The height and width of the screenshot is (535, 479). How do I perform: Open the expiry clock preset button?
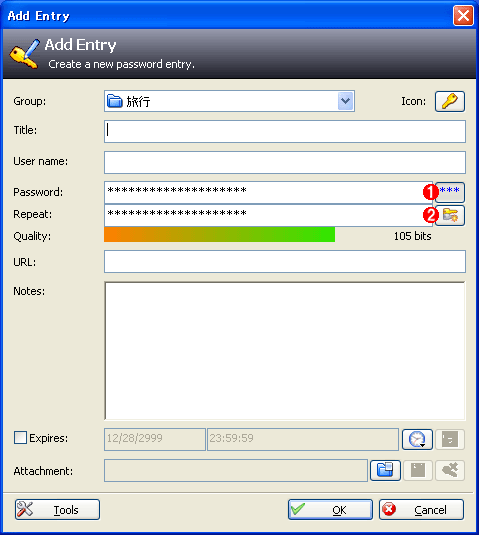click(417, 439)
